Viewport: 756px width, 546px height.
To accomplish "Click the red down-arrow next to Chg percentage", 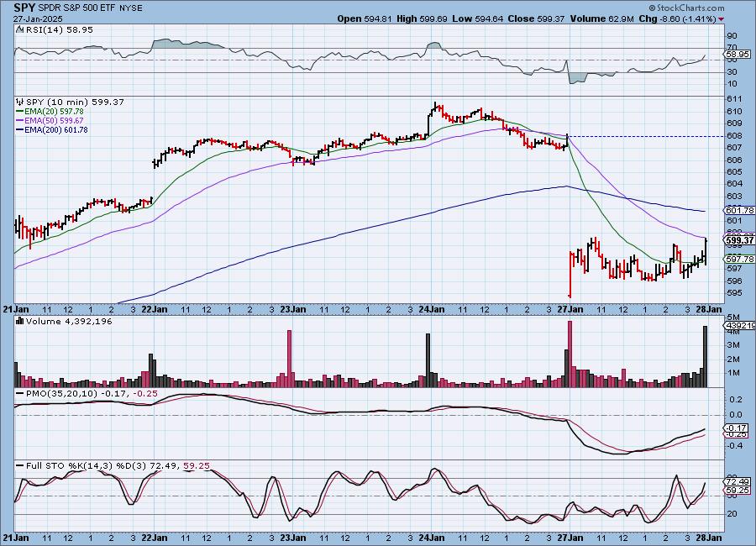I will pyautogui.click(x=722, y=19).
